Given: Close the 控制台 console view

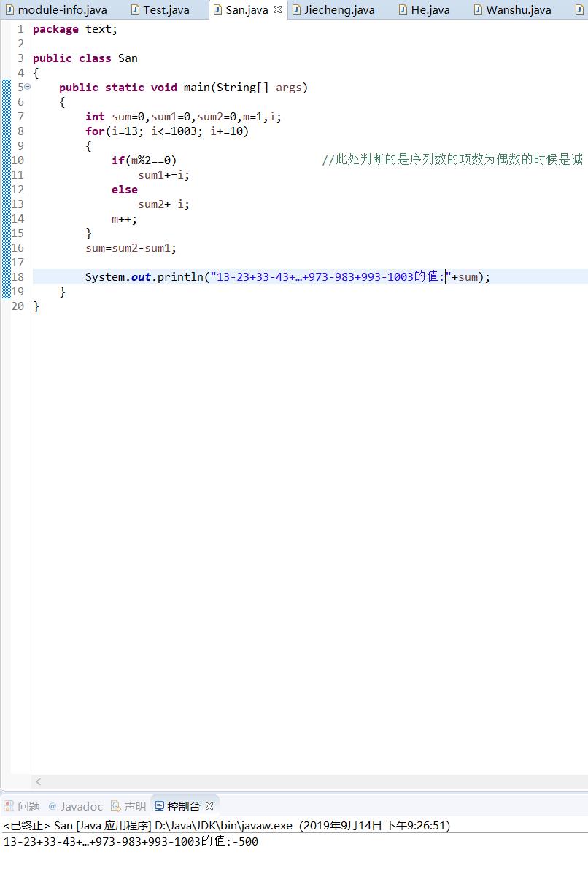Looking at the screenshot, I should tap(209, 806).
